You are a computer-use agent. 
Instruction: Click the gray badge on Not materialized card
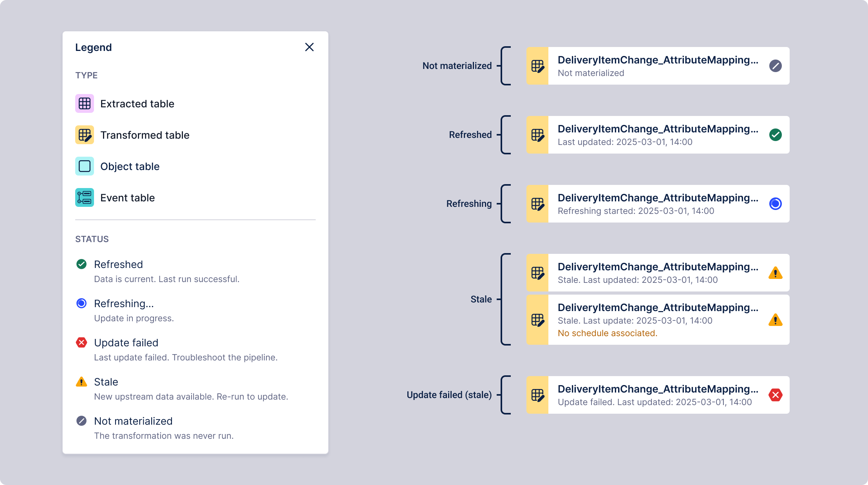(x=776, y=66)
